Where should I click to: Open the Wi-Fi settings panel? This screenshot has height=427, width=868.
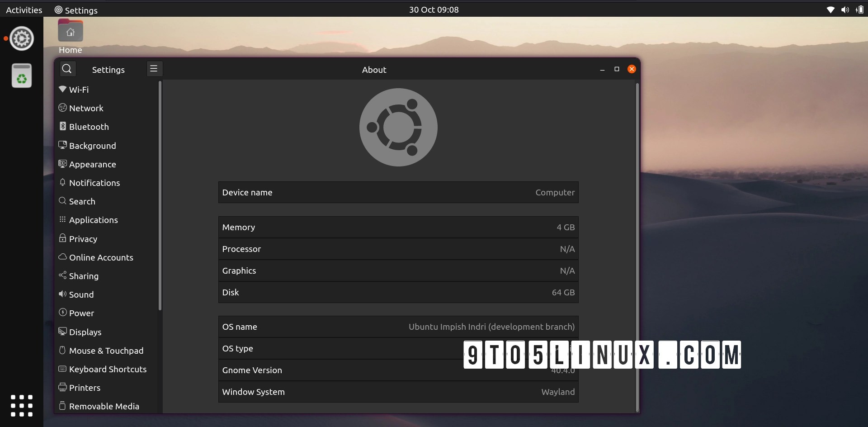click(x=107, y=90)
